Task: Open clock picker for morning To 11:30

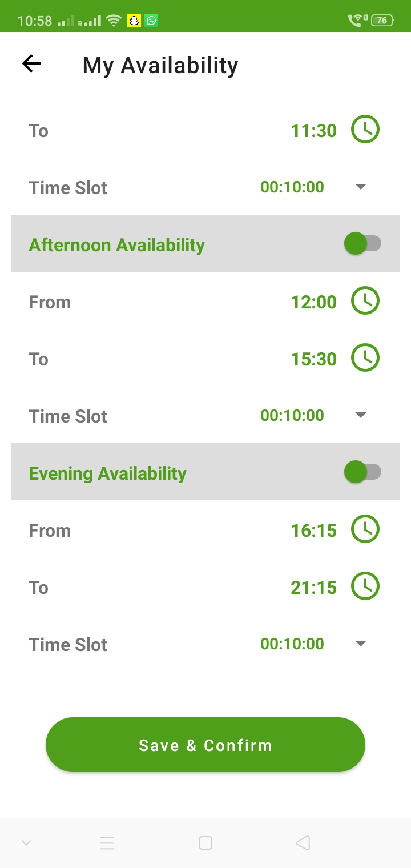Action: pos(365,130)
